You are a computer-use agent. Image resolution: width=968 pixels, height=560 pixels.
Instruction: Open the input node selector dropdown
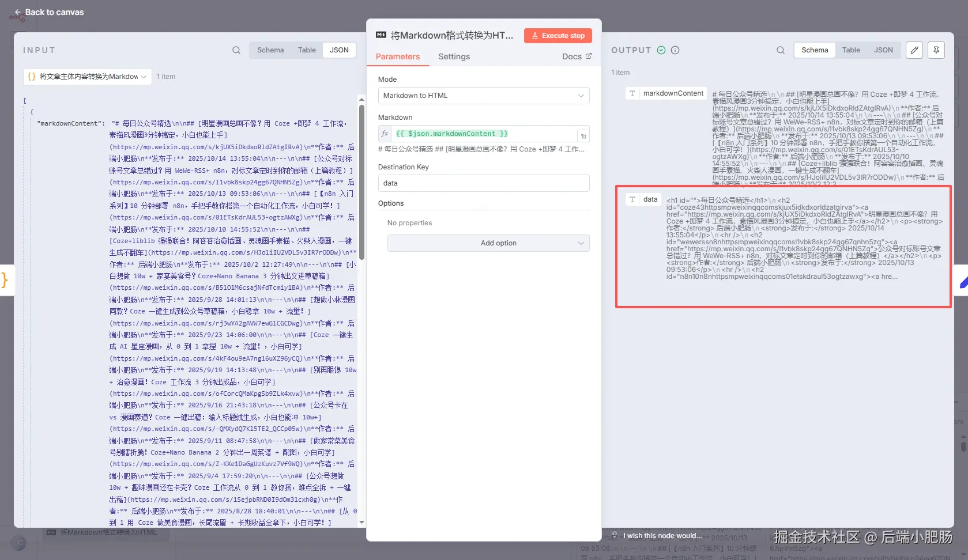coord(88,76)
